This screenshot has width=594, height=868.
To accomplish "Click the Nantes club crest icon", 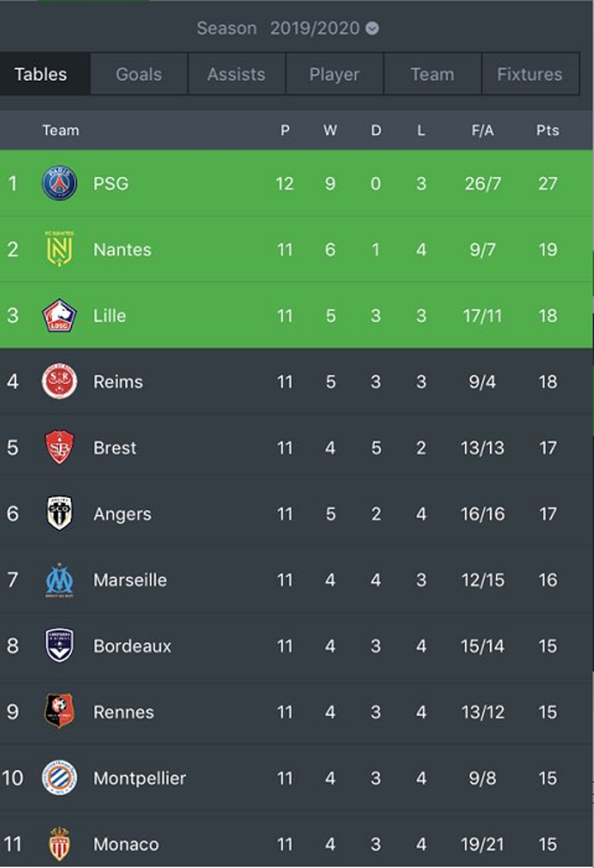I will coord(59,249).
